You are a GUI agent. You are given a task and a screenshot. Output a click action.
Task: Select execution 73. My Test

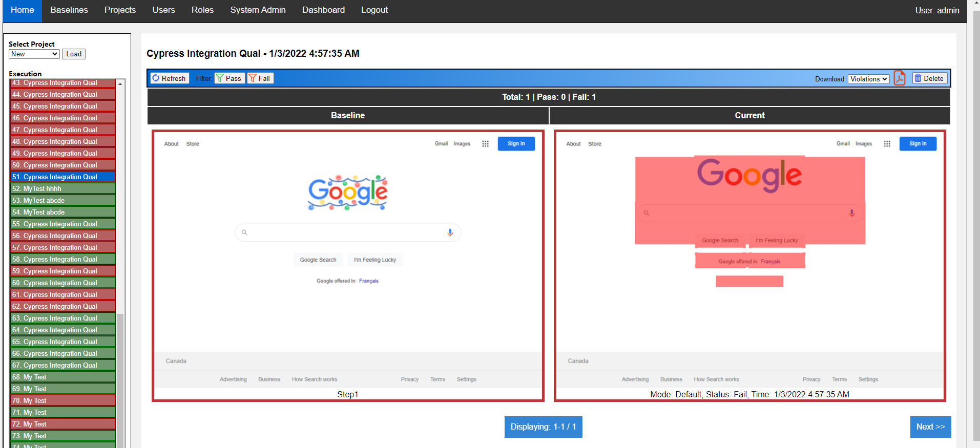[62, 436]
